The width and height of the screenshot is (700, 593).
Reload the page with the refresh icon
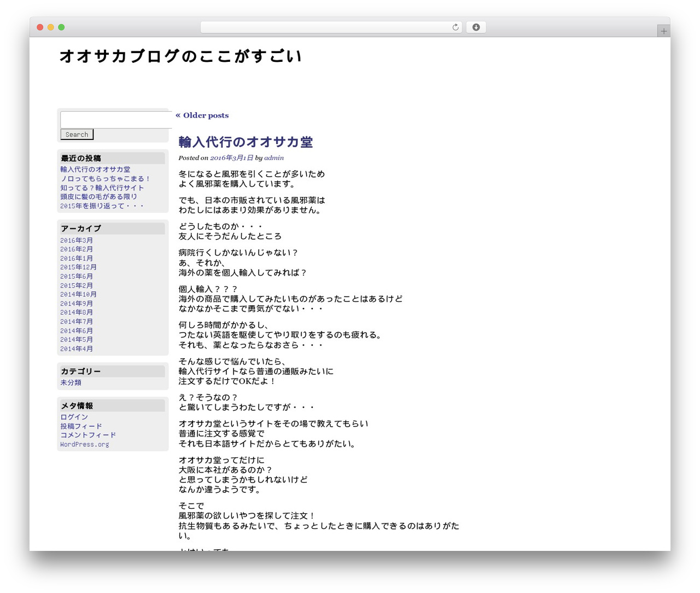455,27
